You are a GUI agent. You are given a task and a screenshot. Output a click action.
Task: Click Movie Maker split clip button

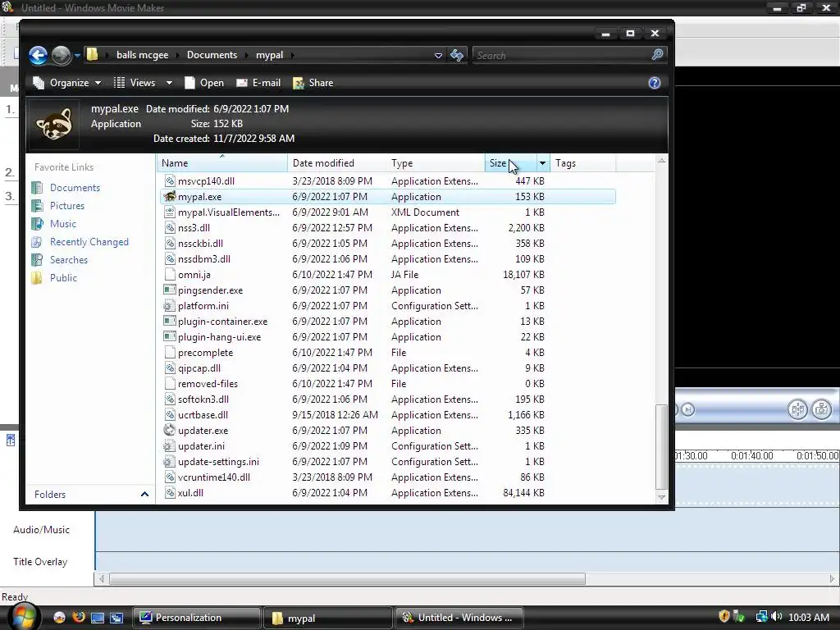pyautogui.click(x=797, y=410)
